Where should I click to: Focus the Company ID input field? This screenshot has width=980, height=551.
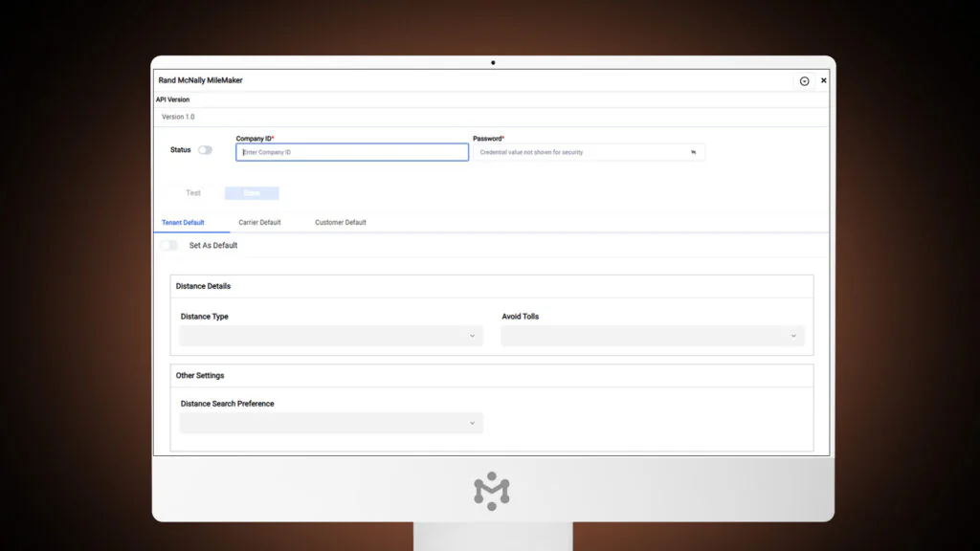tap(352, 152)
